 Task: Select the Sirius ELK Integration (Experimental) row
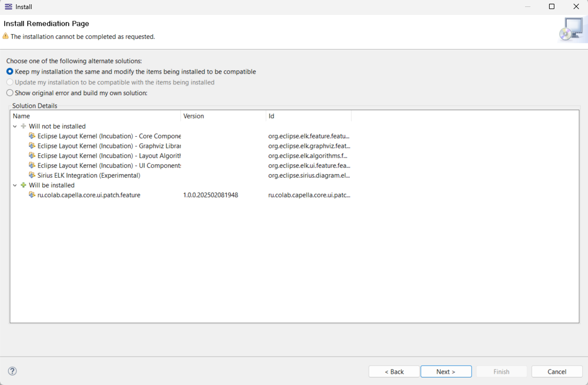[x=89, y=175]
